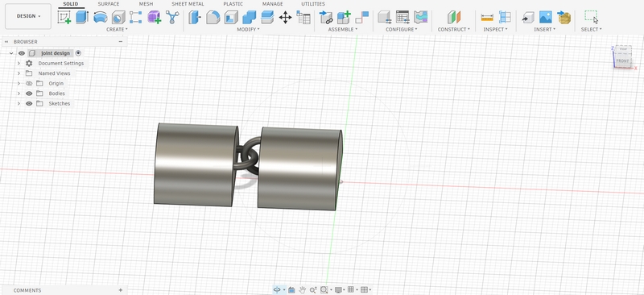Click the Select tool icon
This screenshot has height=295, width=644.
point(592,17)
